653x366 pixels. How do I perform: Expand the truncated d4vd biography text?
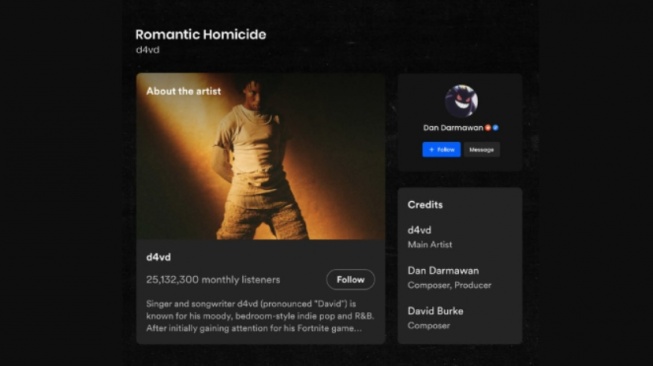(x=260, y=316)
